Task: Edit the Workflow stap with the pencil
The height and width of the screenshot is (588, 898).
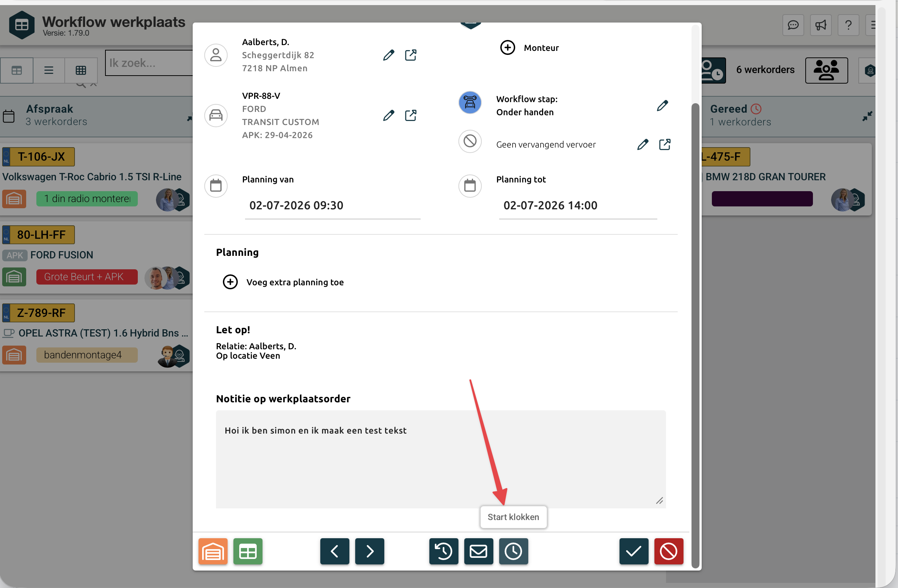Action: (662, 106)
